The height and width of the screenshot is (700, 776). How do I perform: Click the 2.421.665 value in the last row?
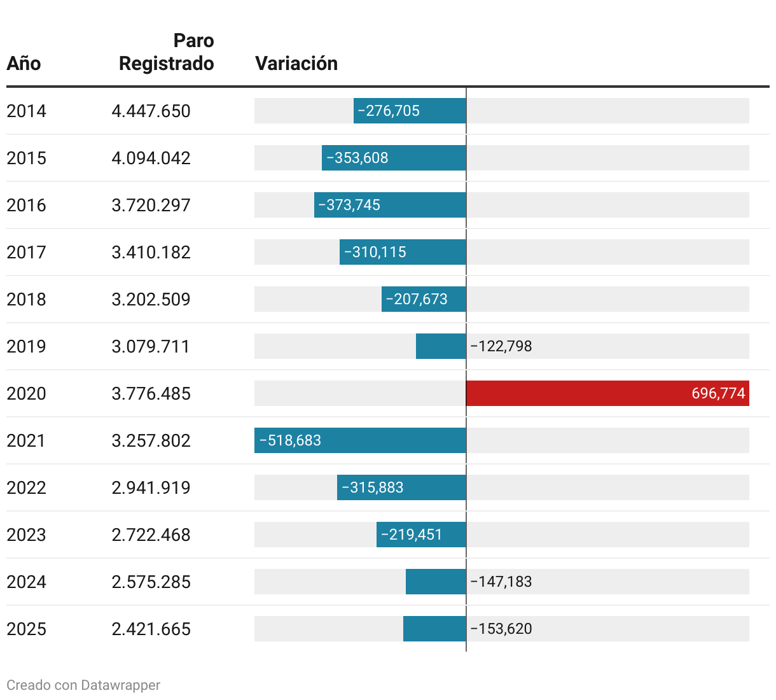pos(151,629)
